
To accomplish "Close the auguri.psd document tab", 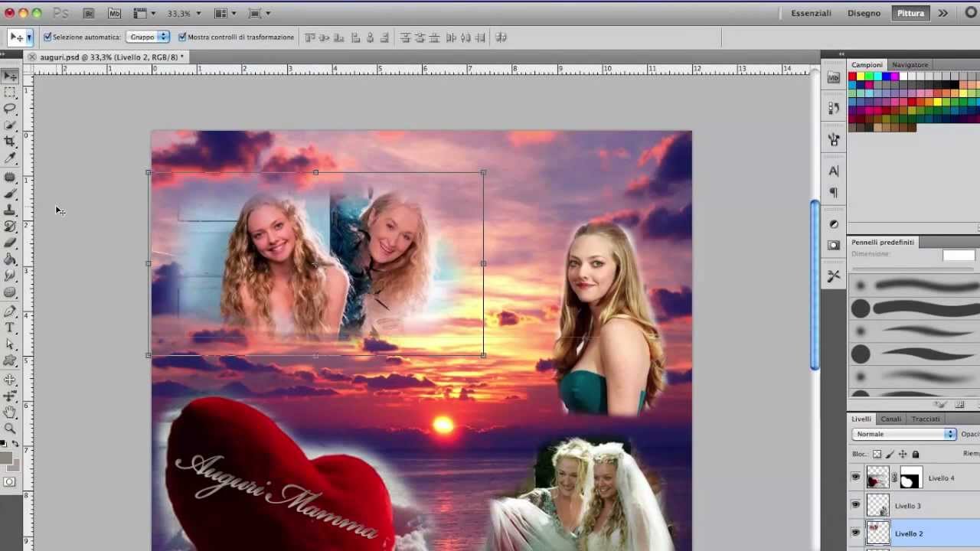I will click(31, 57).
